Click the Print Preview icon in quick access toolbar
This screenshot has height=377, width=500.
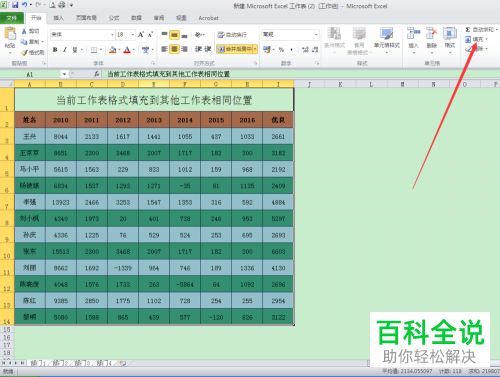tap(52, 5)
